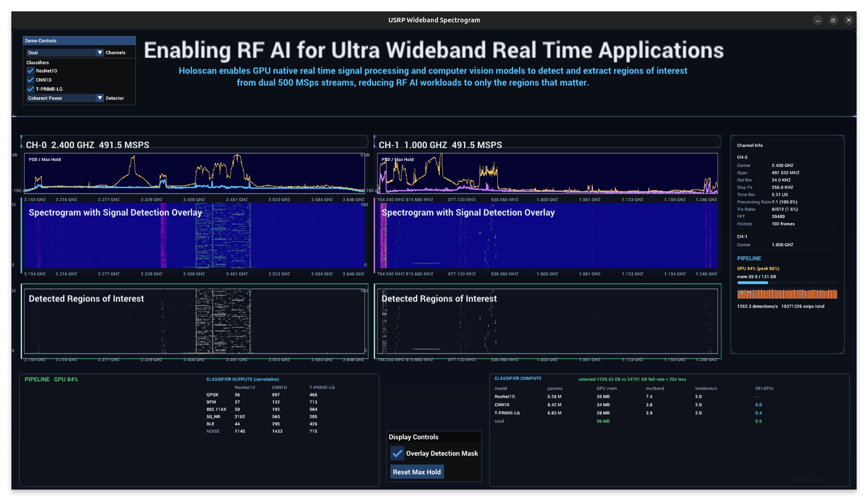Click the Processing Ratio value 1:1 (100.0%)
The width and height of the screenshot is (868, 501).
click(x=785, y=202)
